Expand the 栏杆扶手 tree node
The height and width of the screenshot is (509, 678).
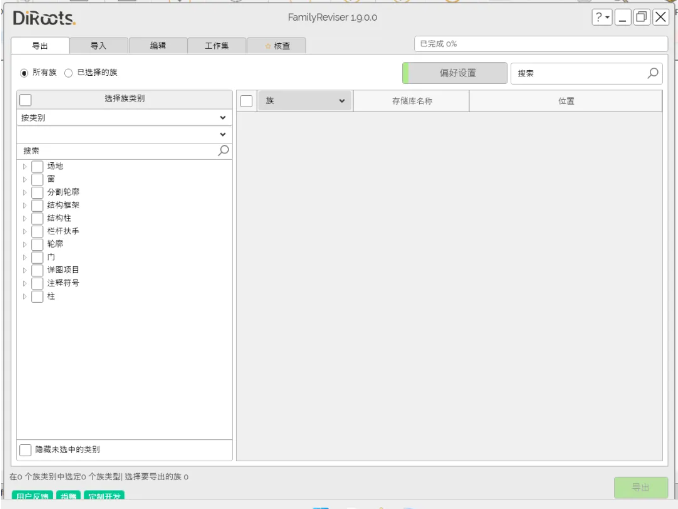pos(25,231)
